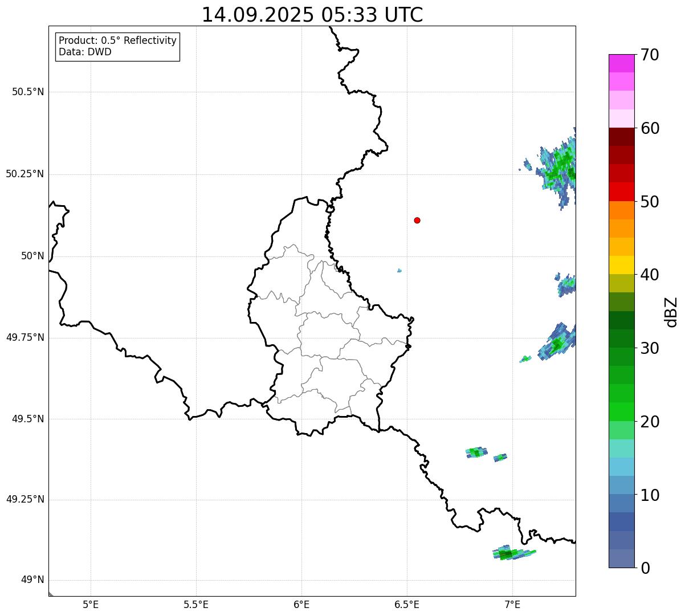Click the "50°N" latitude label
Viewport: 685px width, 616px height.
coord(32,256)
